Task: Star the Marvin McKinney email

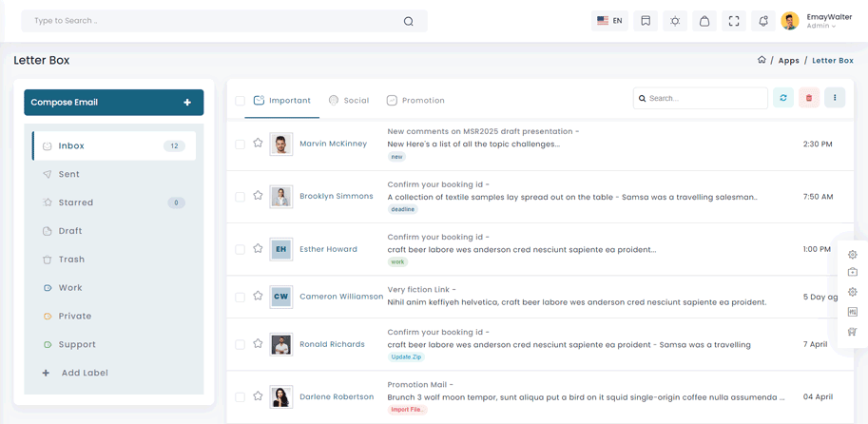Action: click(258, 144)
